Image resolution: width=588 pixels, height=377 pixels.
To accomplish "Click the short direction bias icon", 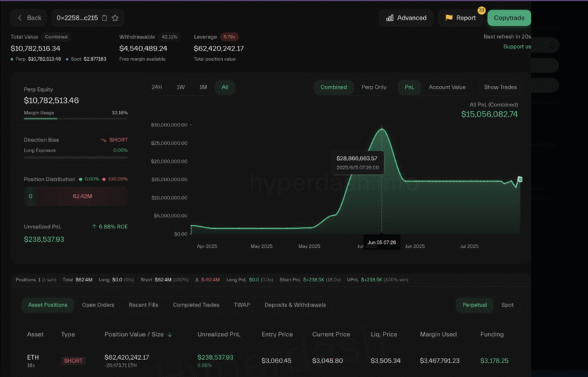I will 104,140.
